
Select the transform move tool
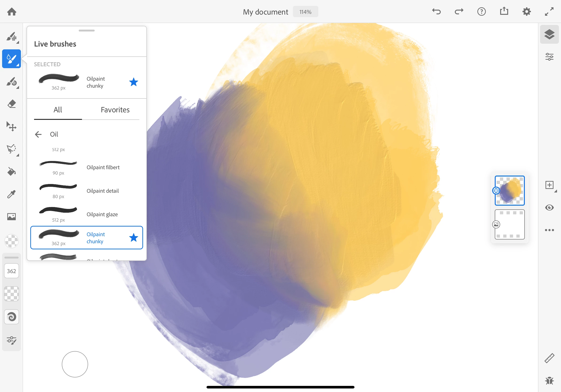point(12,127)
